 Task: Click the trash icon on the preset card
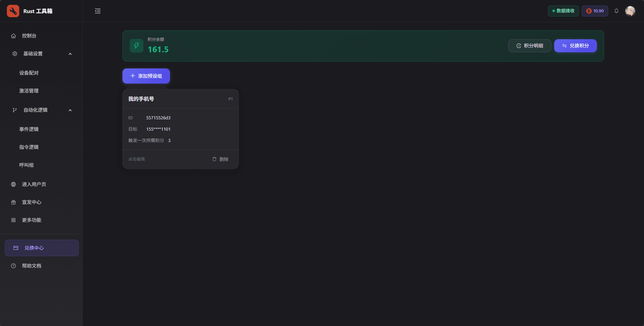[x=215, y=159]
